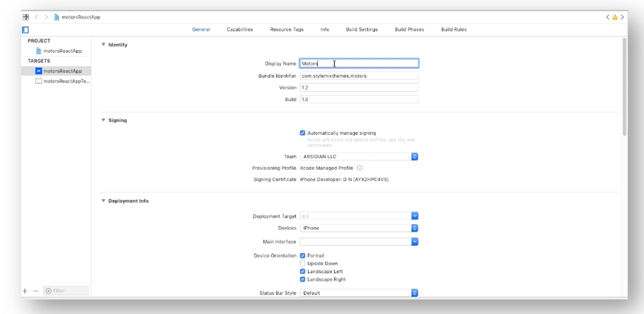Click the Version field showing 1.2
The image size is (644, 314).
click(359, 88)
